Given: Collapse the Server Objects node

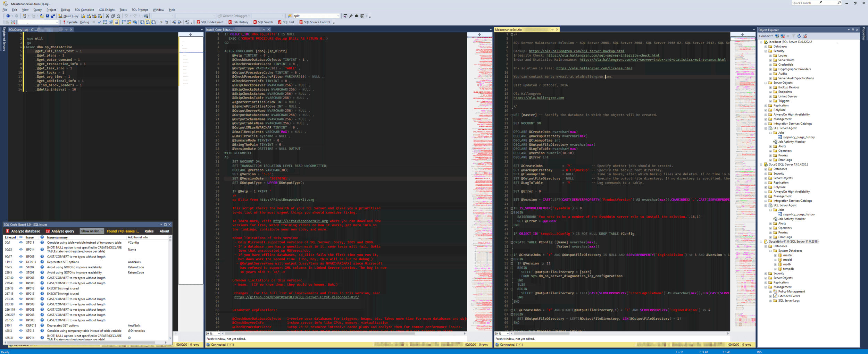Looking at the screenshot, I should pos(766,83).
